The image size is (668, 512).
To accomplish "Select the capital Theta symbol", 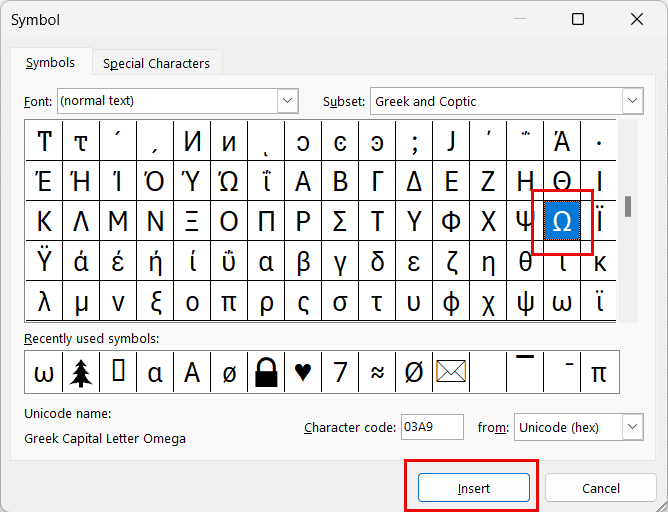I will 562,181.
